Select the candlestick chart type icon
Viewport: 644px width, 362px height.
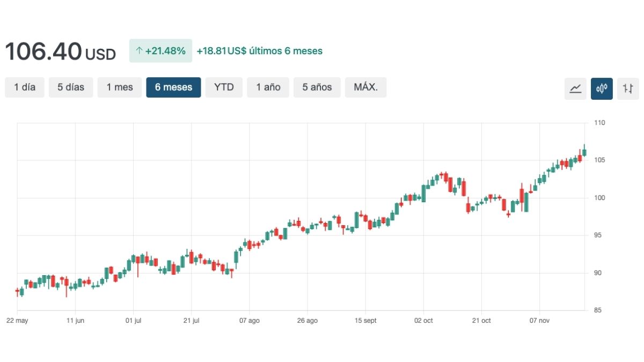pyautogui.click(x=602, y=88)
